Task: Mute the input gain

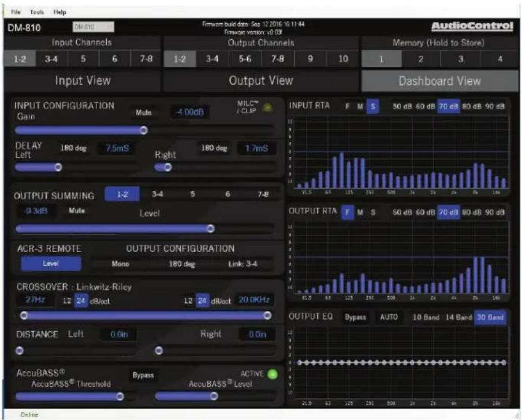Action: [143, 112]
